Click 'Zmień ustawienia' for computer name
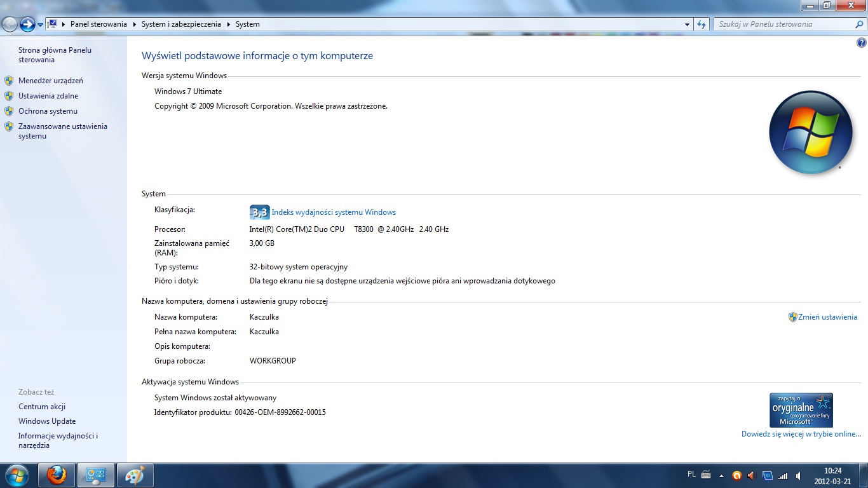 pos(828,317)
